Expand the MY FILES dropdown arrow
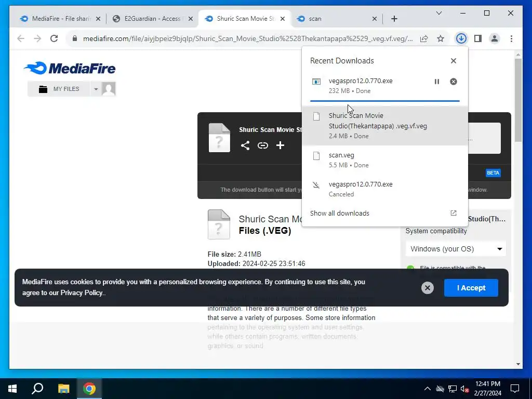Image resolution: width=532 pixels, height=399 pixels. coord(96,89)
